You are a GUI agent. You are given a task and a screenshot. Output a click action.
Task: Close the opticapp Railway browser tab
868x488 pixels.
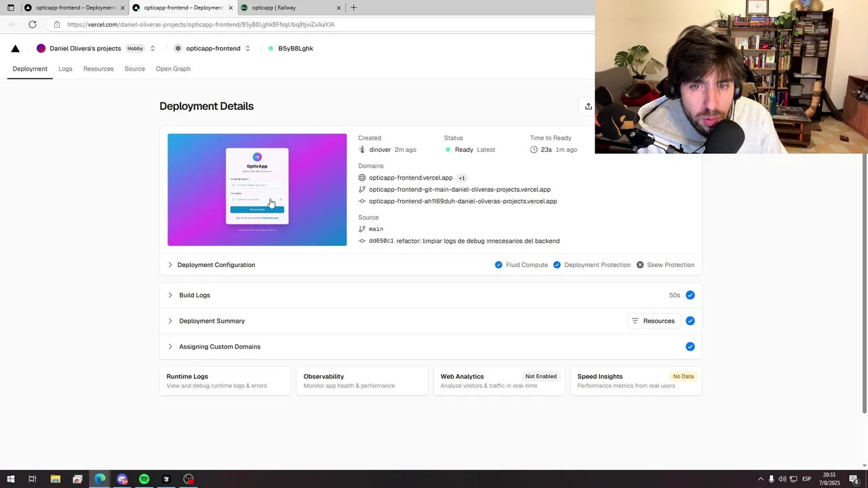[338, 7]
